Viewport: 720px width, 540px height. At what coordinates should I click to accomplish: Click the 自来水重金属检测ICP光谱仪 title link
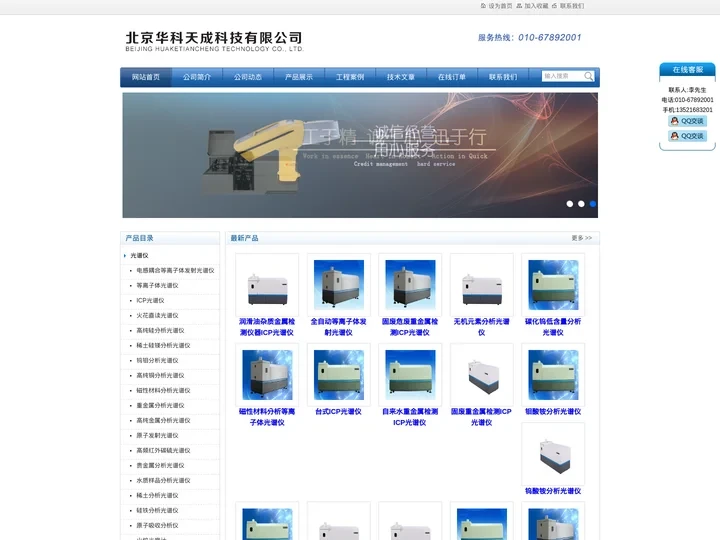[x=410, y=417]
